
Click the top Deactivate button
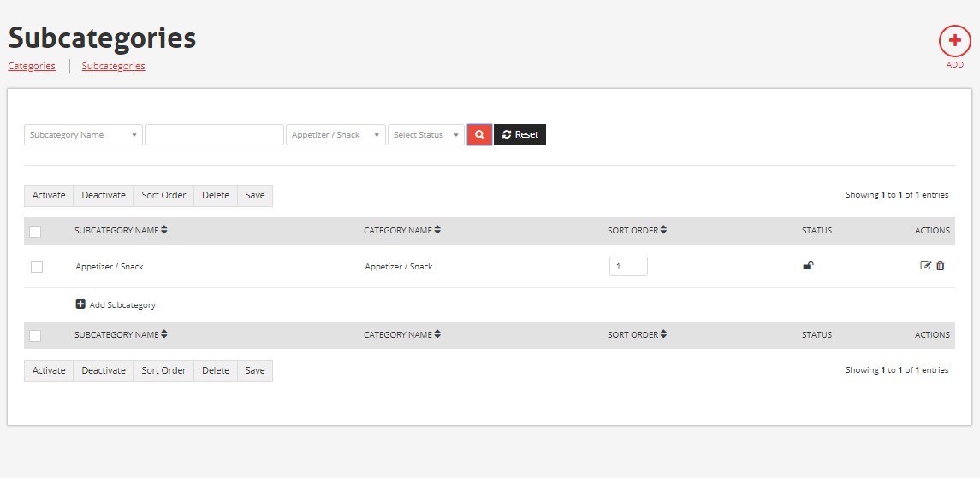click(x=104, y=195)
